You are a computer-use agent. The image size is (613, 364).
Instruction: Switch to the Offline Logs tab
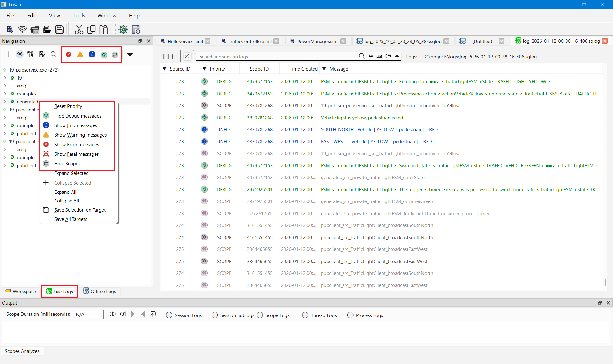click(100, 291)
